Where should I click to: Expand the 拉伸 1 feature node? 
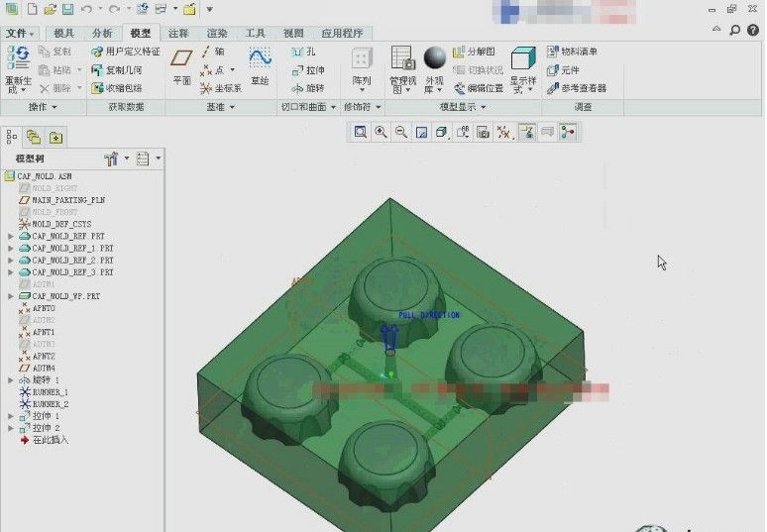click(10, 416)
